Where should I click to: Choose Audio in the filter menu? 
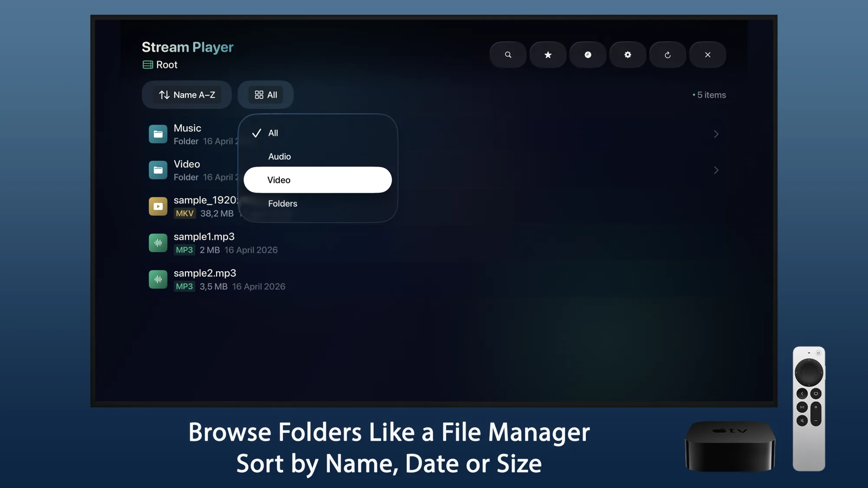pyautogui.click(x=318, y=157)
